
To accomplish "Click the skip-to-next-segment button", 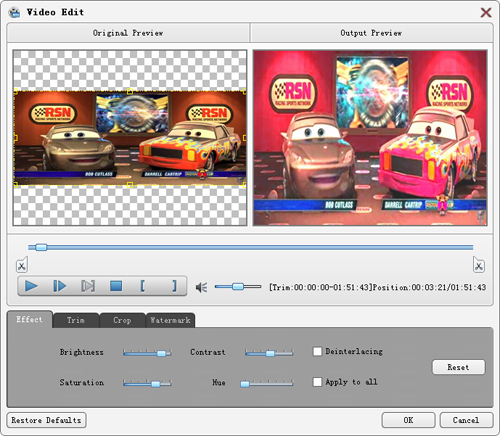I will point(88,286).
